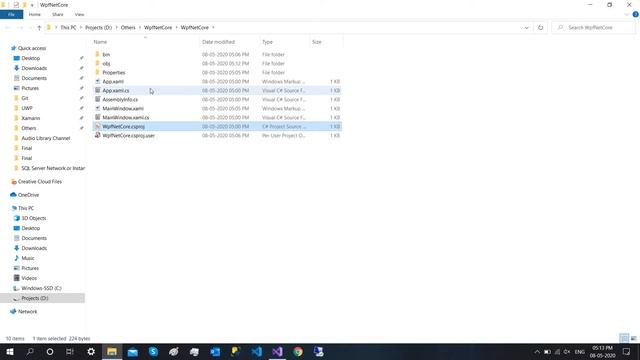Viewport: 640px width, 360px height.
Task: Select 3D Objects under This PC
Action: coord(33,218)
